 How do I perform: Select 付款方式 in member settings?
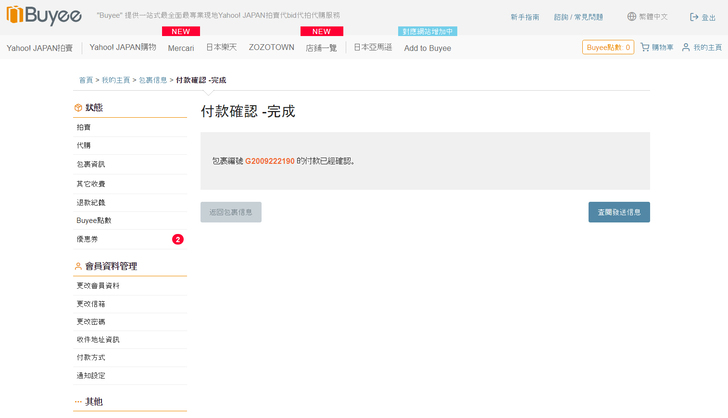90,357
